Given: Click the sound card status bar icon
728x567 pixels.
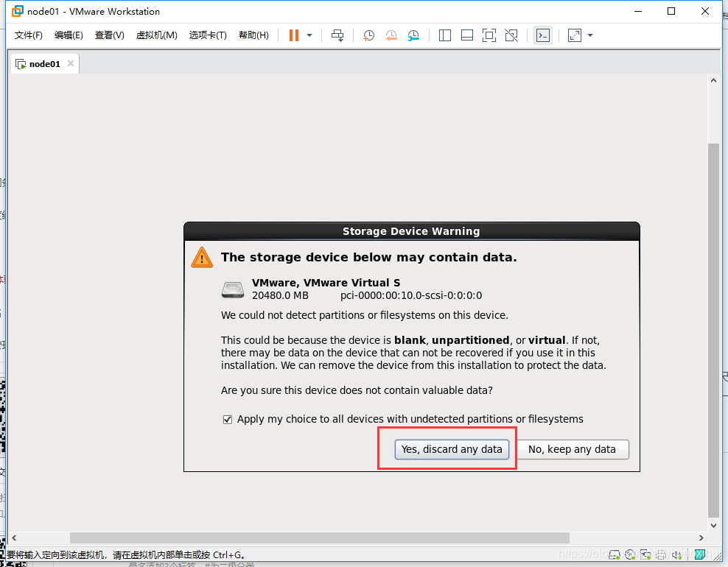Looking at the screenshot, I should click(676, 554).
